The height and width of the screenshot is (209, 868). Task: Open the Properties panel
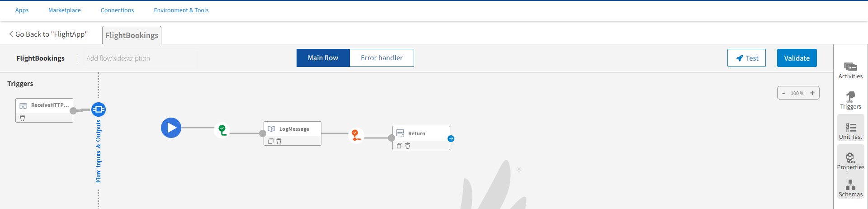[850, 161]
